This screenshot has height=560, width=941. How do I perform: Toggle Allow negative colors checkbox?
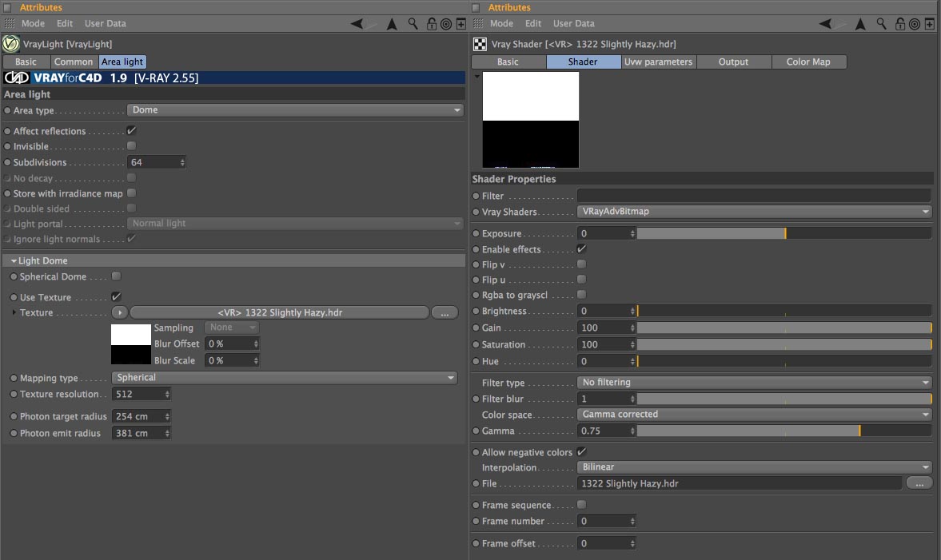pos(581,451)
